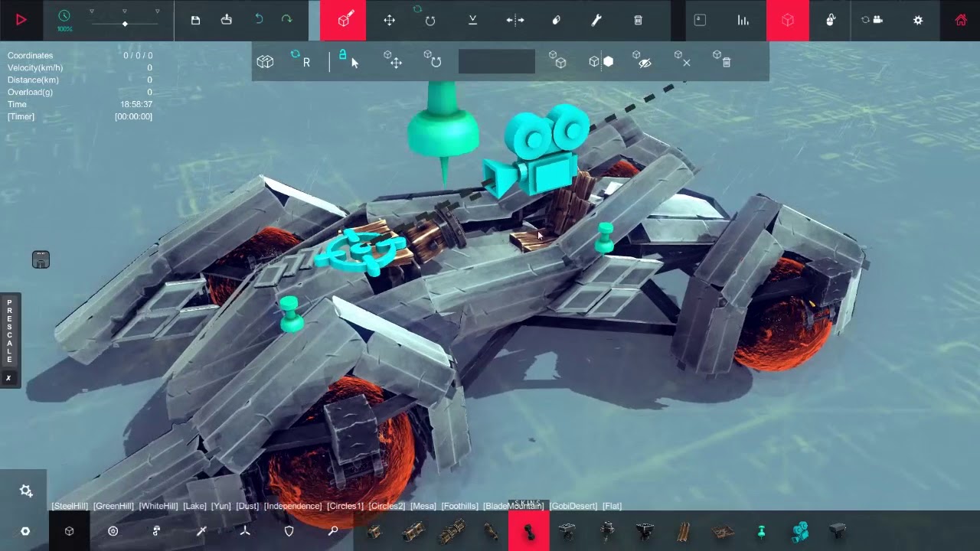Select the block build tool
Image resolution: width=980 pixels, height=551 pixels.
[x=343, y=20]
